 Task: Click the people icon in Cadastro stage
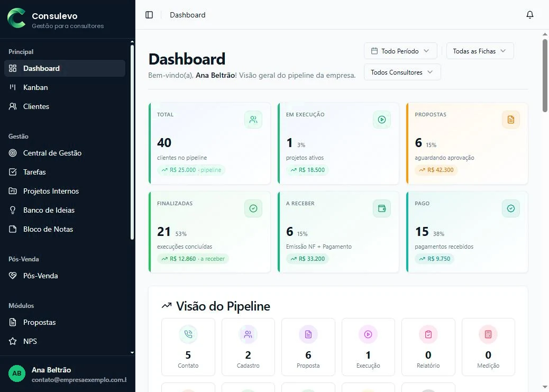248,334
